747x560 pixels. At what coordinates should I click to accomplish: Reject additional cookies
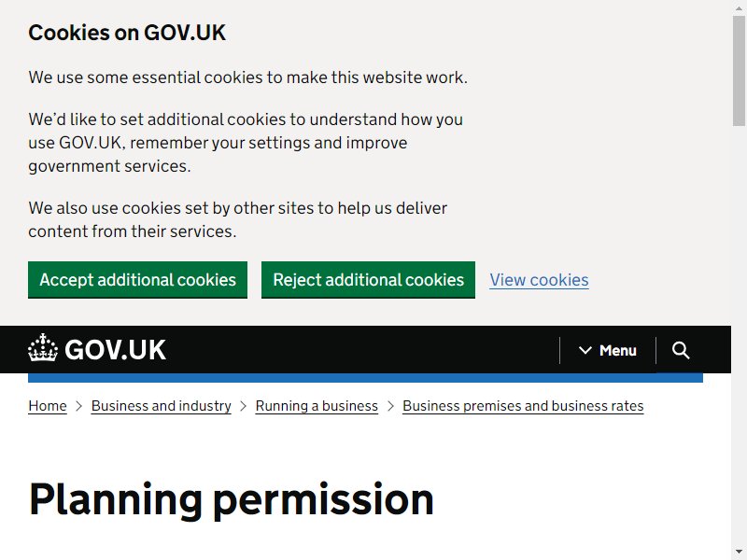(x=368, y=279)
